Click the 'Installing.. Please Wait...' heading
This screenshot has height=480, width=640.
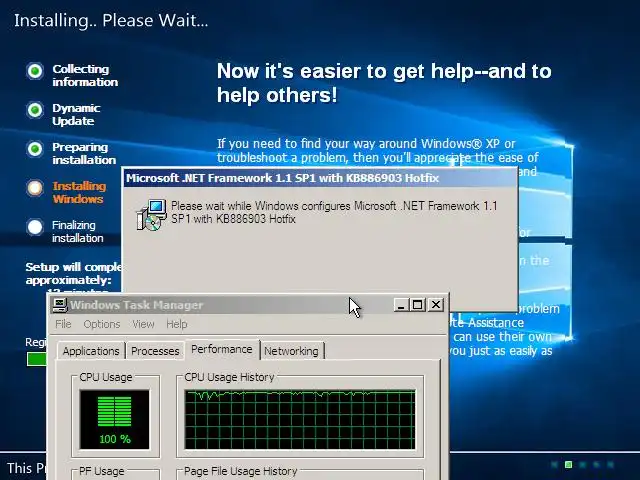click(x=111, y=20)
